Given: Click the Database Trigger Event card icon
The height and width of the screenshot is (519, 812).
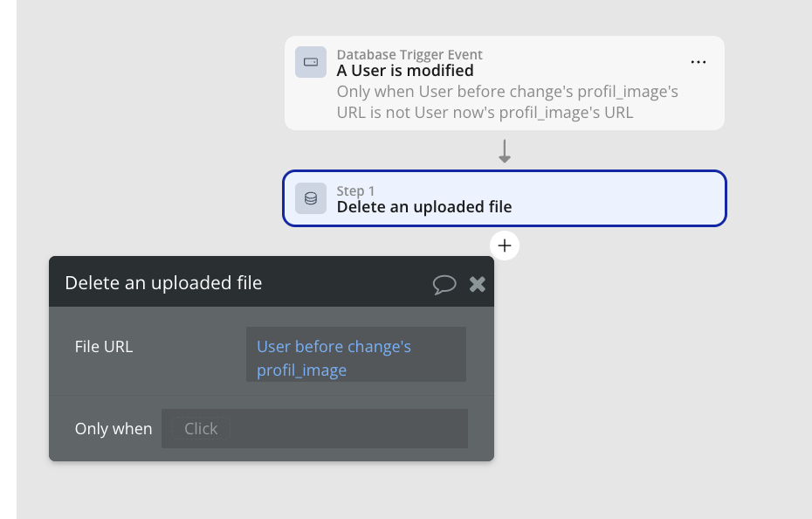Looking at the screenshot, I should point(311,62).
